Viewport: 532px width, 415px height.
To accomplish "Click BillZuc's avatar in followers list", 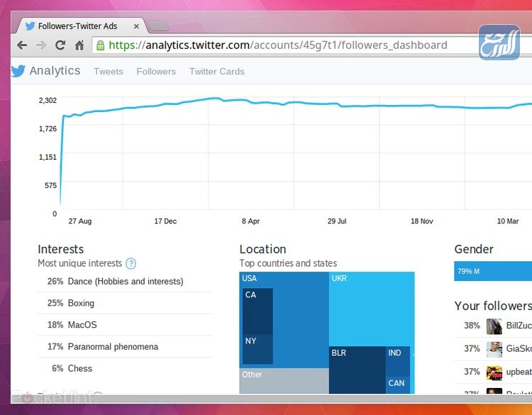I will 494,326.
